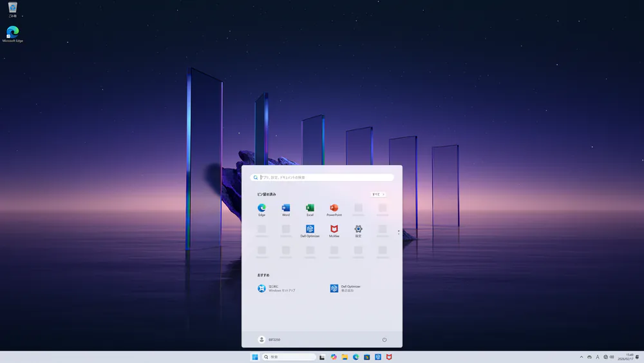Open recommended はじめに Windows setup item
The height and width of the screenshot is (363, 644).
[277, 288]
